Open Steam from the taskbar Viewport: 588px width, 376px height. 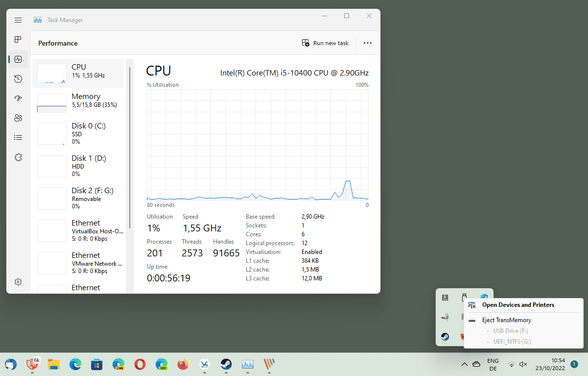(x=226, y=364)
